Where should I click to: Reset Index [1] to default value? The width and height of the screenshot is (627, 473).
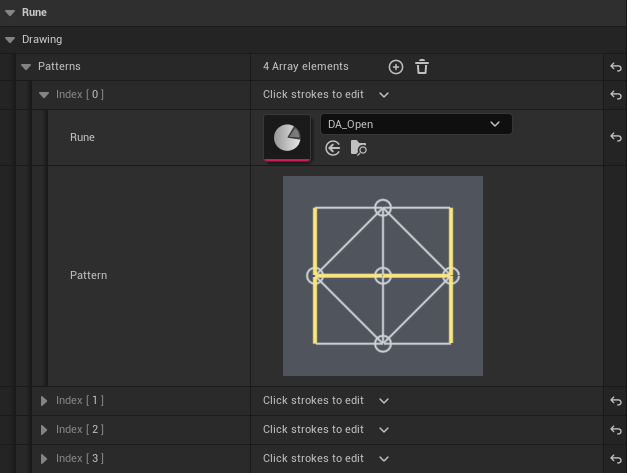click(x=616, y=401)
